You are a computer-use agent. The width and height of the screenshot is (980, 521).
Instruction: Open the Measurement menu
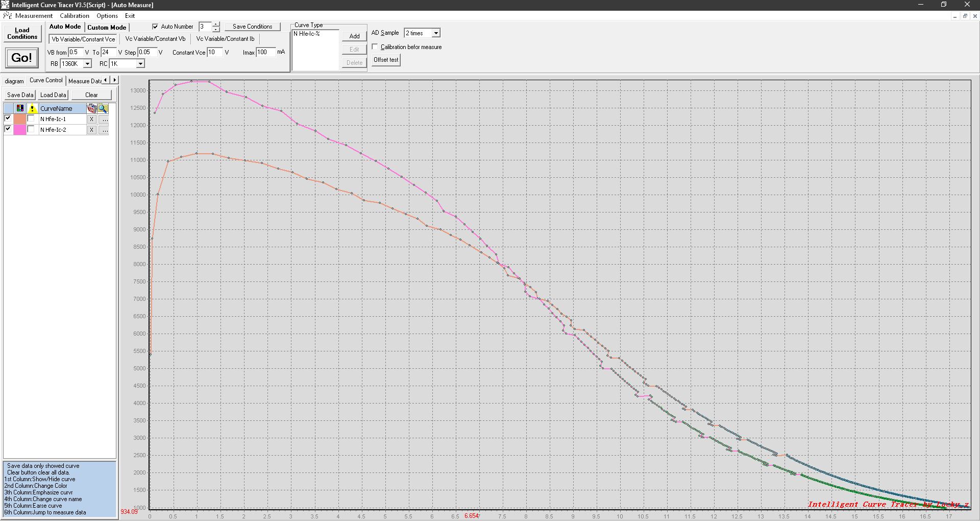34,16
